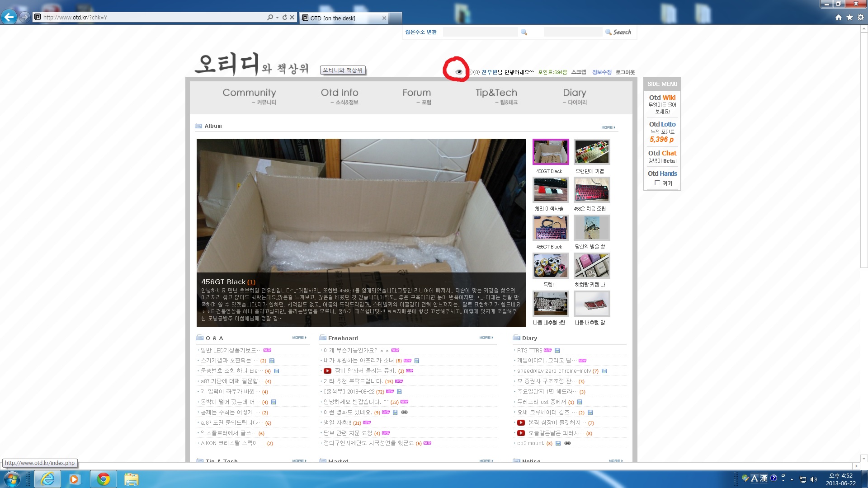
Task: Open browser Favorites star icon
Action: [849, 17]
